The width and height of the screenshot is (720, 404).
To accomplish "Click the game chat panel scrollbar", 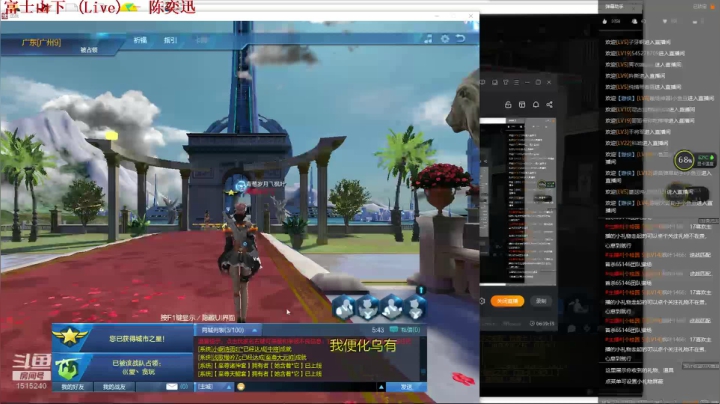I will pos(423,359).
